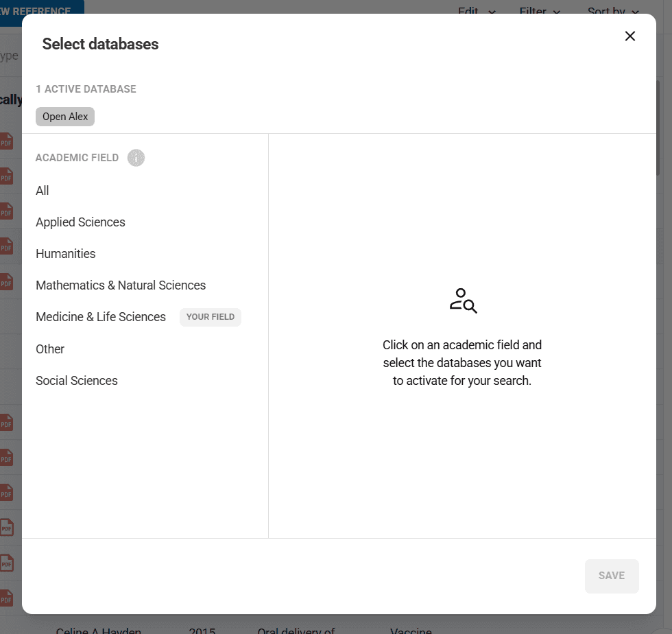Pick Medicine & Life Sciences field
Image resolution: width=672 pixels, height=634 pixels.
101,317
